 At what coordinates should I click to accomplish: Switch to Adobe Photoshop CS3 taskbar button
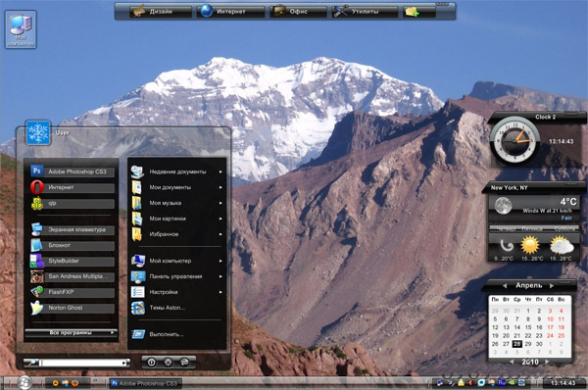[145, 383]
